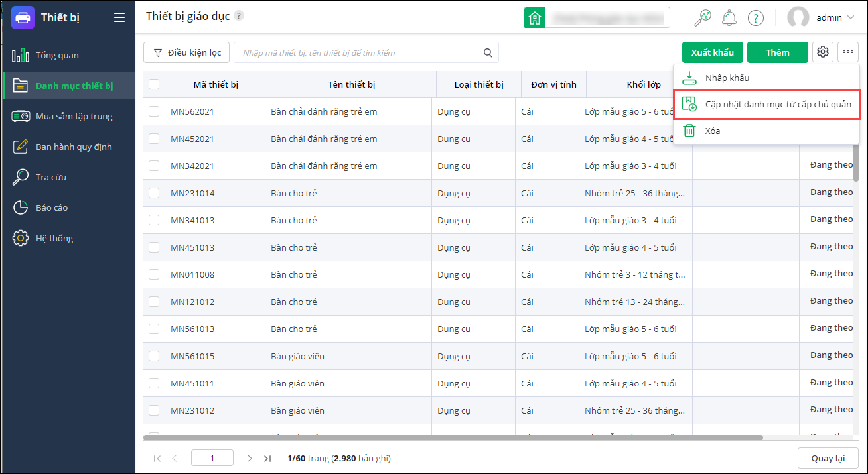Screen dimensions: 868x474
Task: Click the green home organization icon
Action: pos(534,18)
